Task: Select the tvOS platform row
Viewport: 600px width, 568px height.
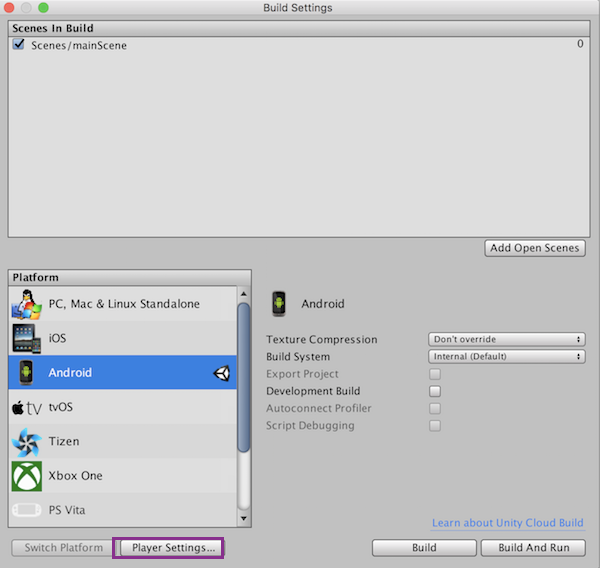Action: [122, 407]
